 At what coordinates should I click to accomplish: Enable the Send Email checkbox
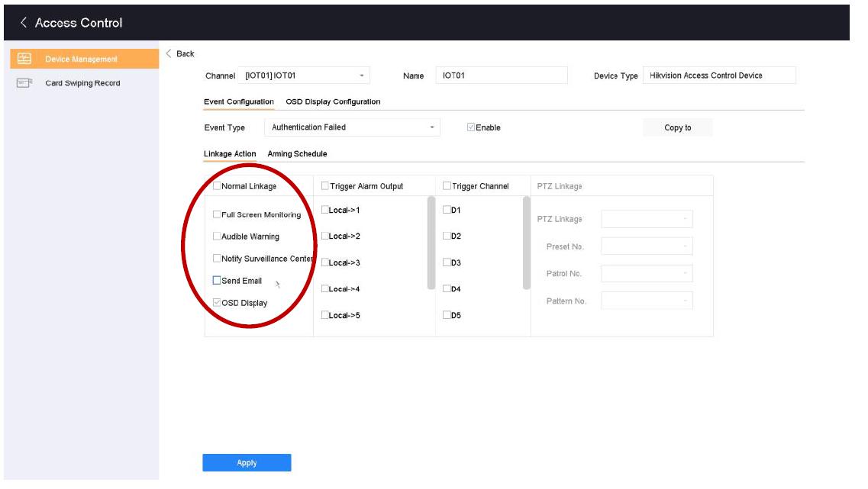(x=217, y=281)
